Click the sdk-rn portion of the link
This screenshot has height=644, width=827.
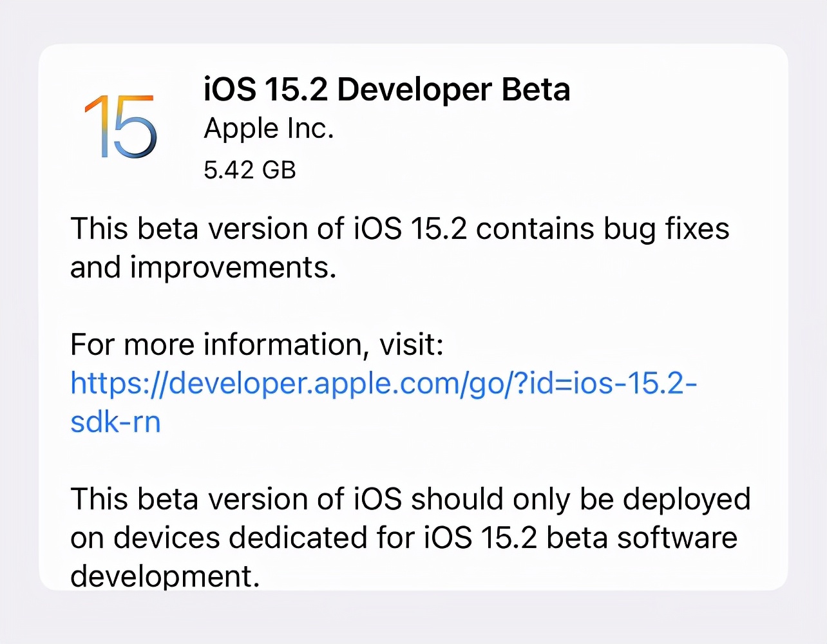point(115,421)
